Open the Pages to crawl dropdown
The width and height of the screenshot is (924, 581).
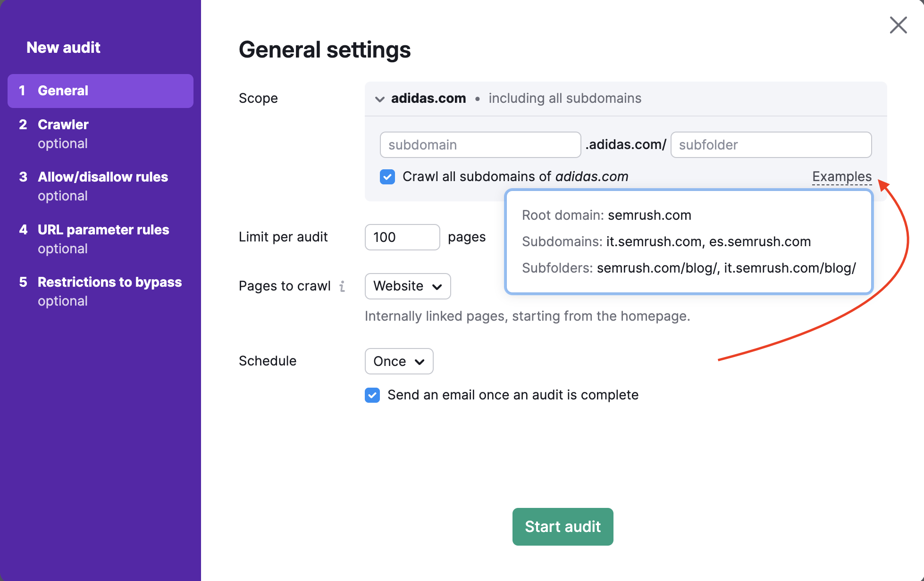(x=407, y=286)
